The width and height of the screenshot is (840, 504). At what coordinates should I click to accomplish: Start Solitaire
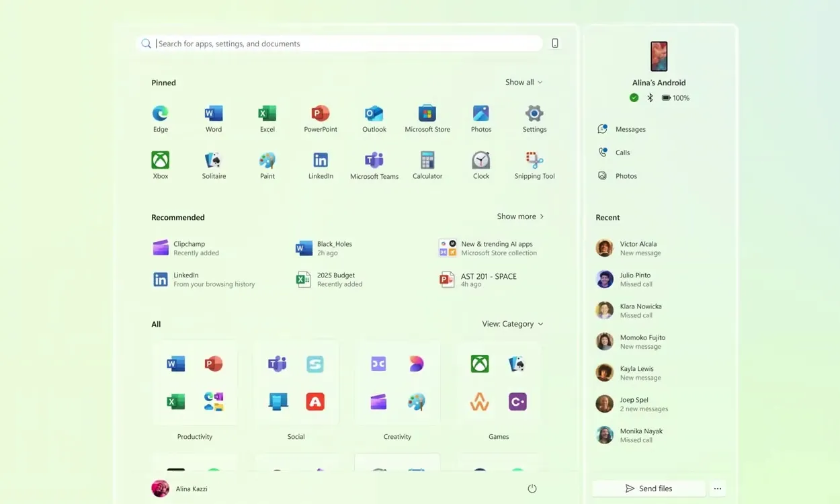213,161
